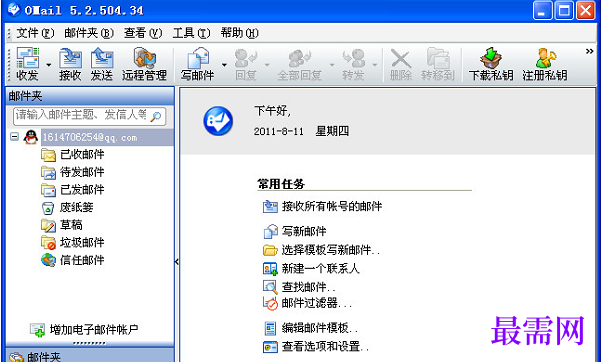
Task: Click the 信任邮件 globe icon
Action: click(48, 260)
